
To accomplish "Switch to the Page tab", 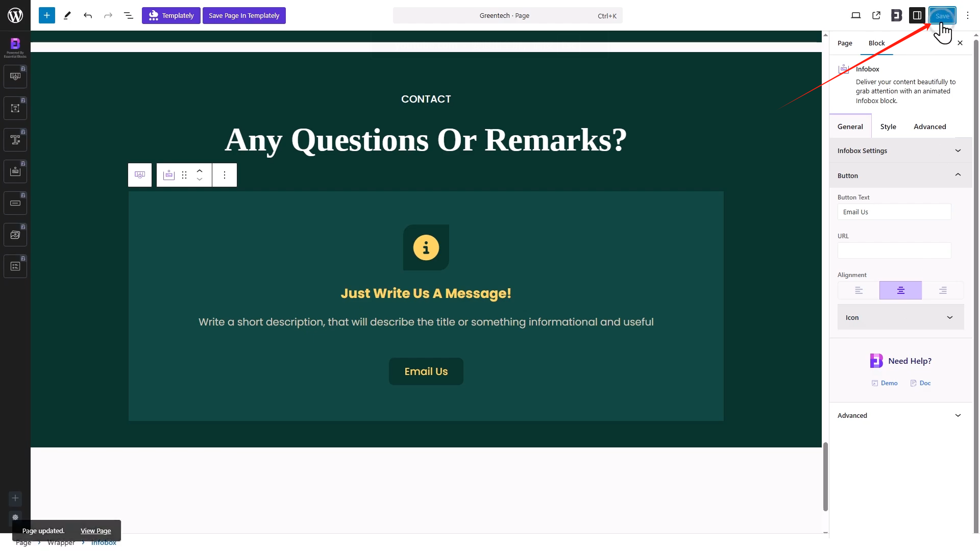I will coord(845,43).
